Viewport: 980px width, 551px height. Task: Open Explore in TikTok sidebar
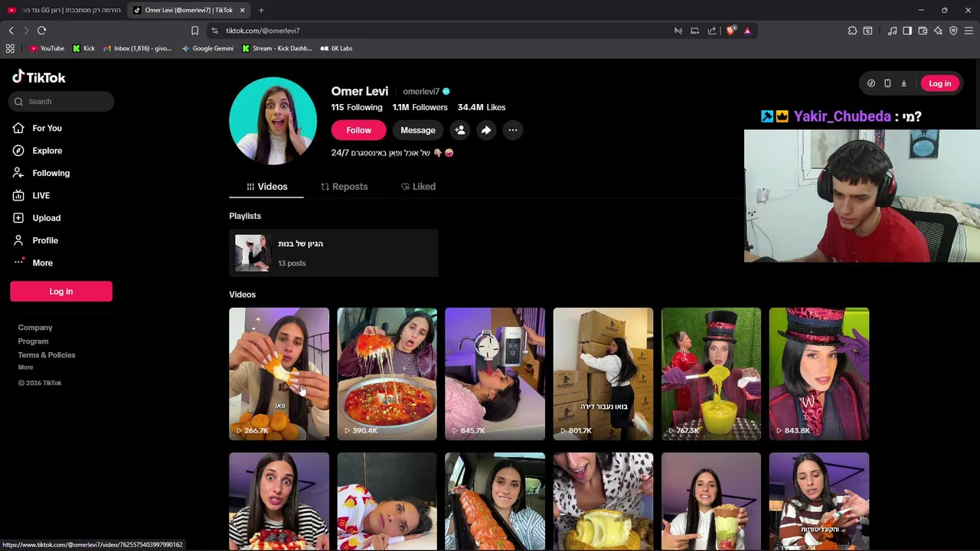coord(47,151)
